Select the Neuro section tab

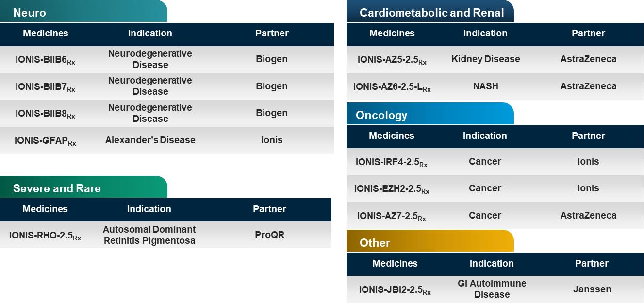[x=30, y=13]
